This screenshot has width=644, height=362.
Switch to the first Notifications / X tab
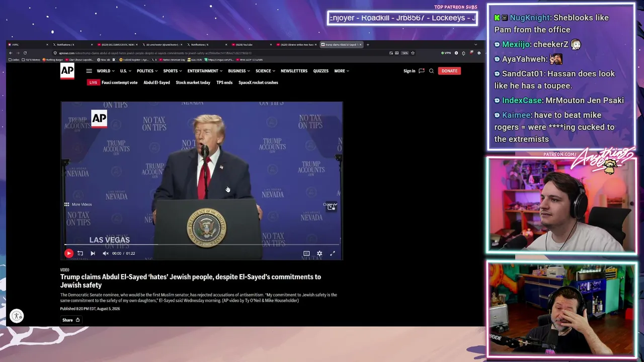click(x=73, y=45)
